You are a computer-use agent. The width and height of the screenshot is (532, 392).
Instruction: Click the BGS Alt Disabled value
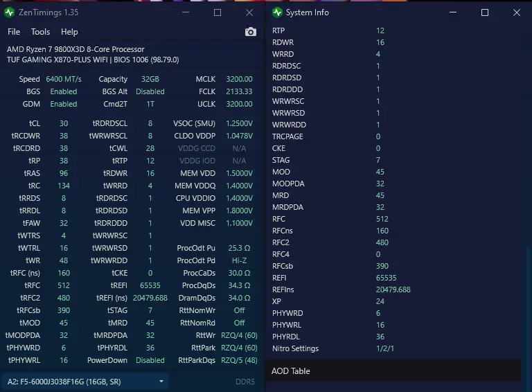tap(150, 91)
